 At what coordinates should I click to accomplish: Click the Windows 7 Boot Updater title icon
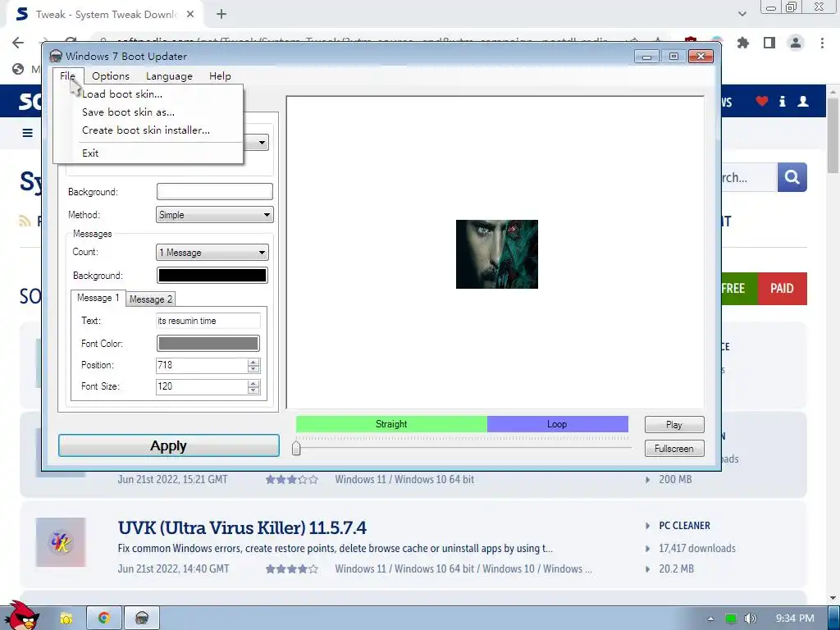(56, 57)
